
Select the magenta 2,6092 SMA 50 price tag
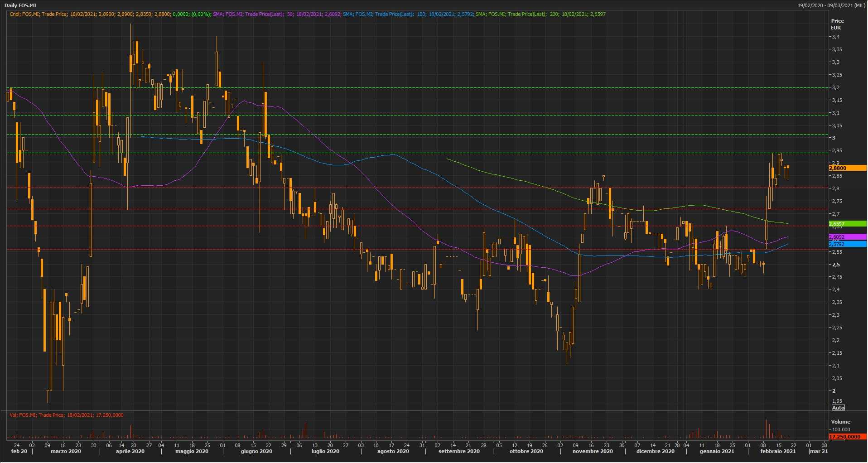point(847,237)
